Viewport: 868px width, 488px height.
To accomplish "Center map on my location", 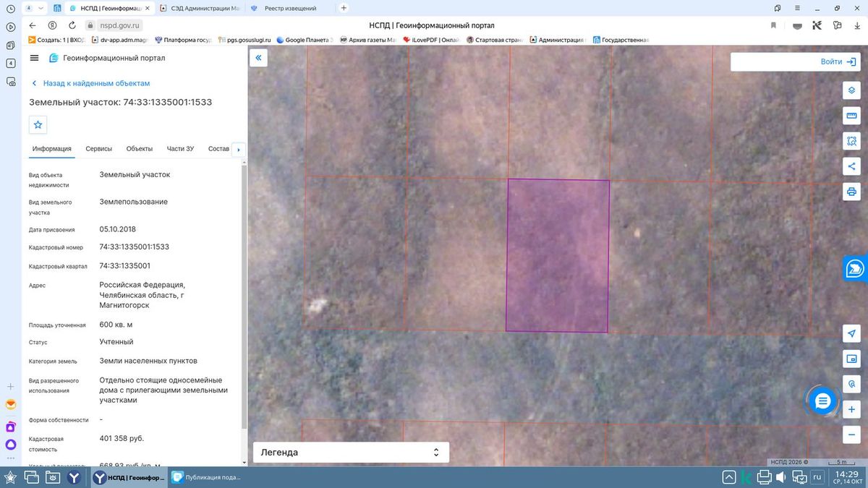I will tap(851, 333).
